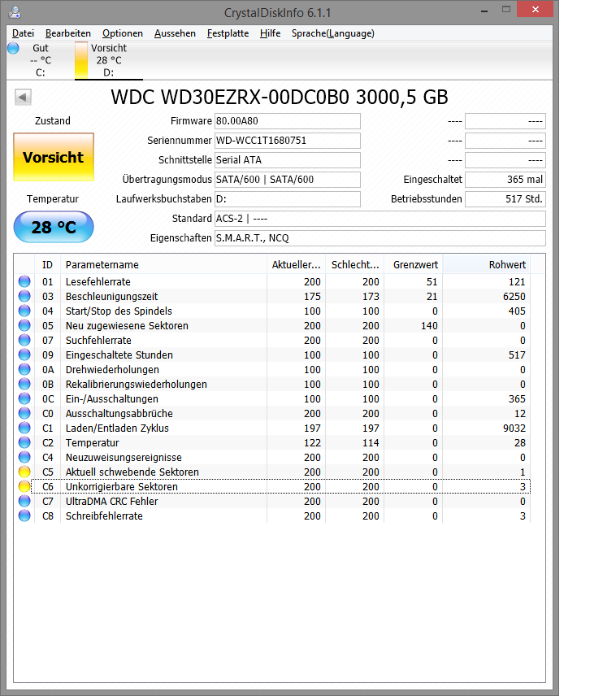
Task: Click the Schnittstelle field Serial ATA
Action: coord(288,160)
